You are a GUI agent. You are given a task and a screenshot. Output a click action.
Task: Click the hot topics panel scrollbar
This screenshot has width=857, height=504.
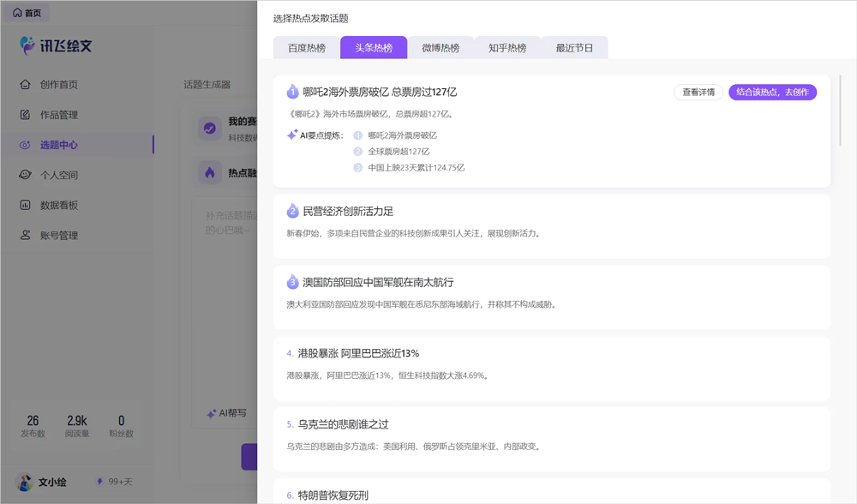tap(841, 111)
